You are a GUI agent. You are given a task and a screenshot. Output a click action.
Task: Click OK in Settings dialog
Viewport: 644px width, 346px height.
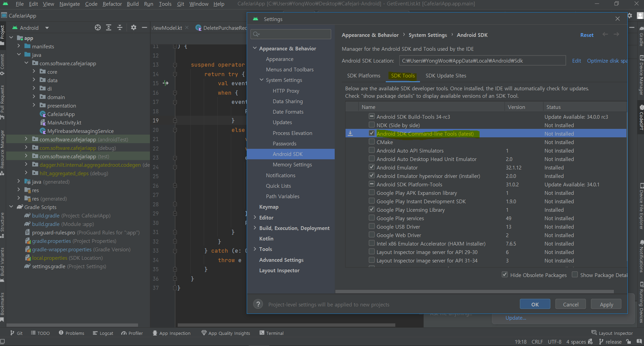click(535, 304)
